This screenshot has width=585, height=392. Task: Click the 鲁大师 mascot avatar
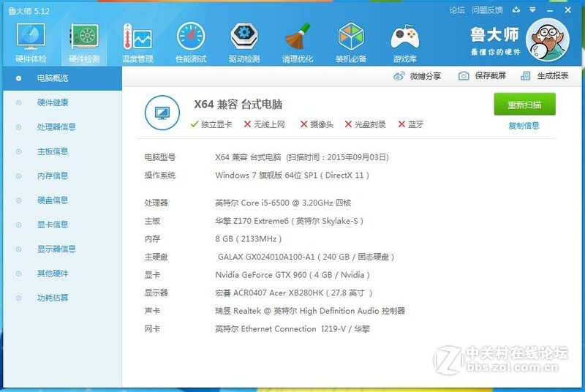(547, 39)
